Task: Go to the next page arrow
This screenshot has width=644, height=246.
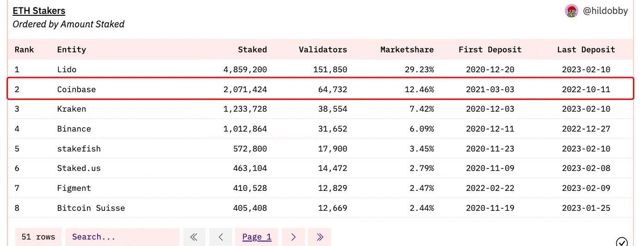Action: [293, 237]
